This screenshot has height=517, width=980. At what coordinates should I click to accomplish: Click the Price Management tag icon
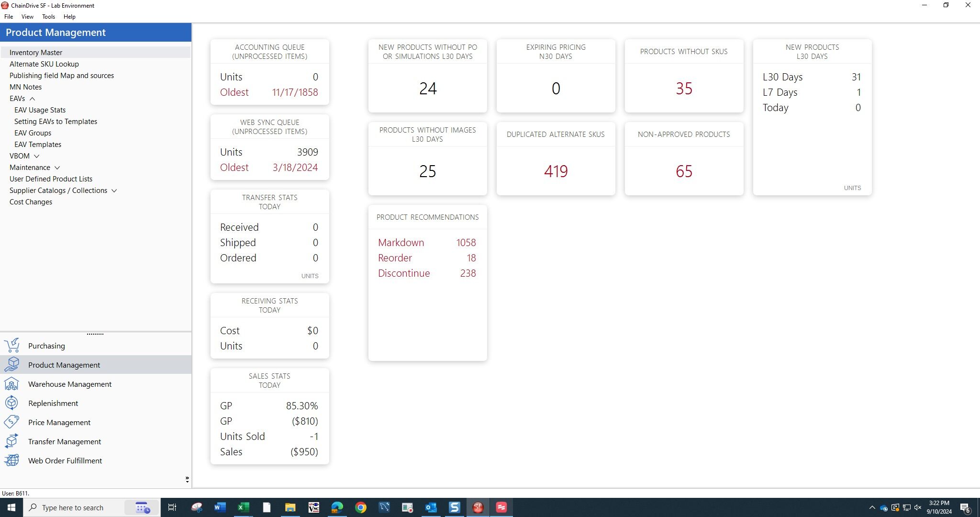12,422
